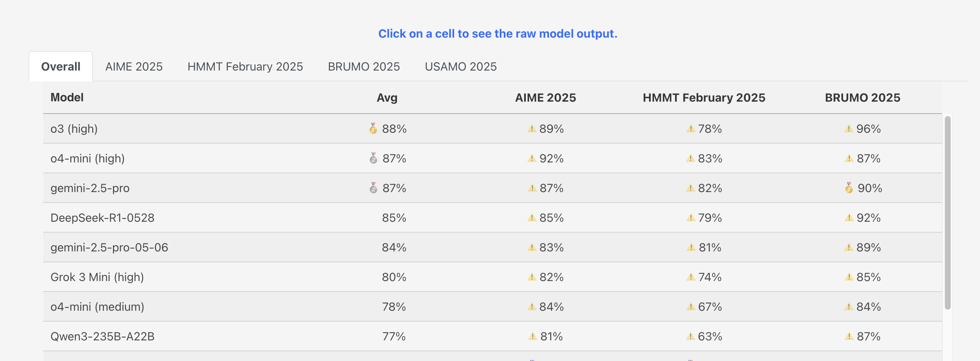980x361 pixels.
Task: Go to the USAMO 2025 tab
Action: tap(460, 67)
